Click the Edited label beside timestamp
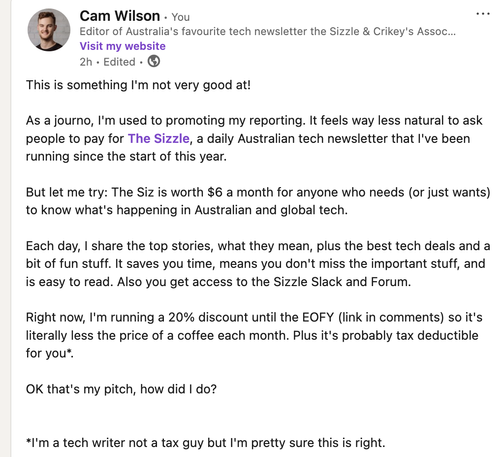Viewport: 504px width, 457px height. (x=119, y=62)
